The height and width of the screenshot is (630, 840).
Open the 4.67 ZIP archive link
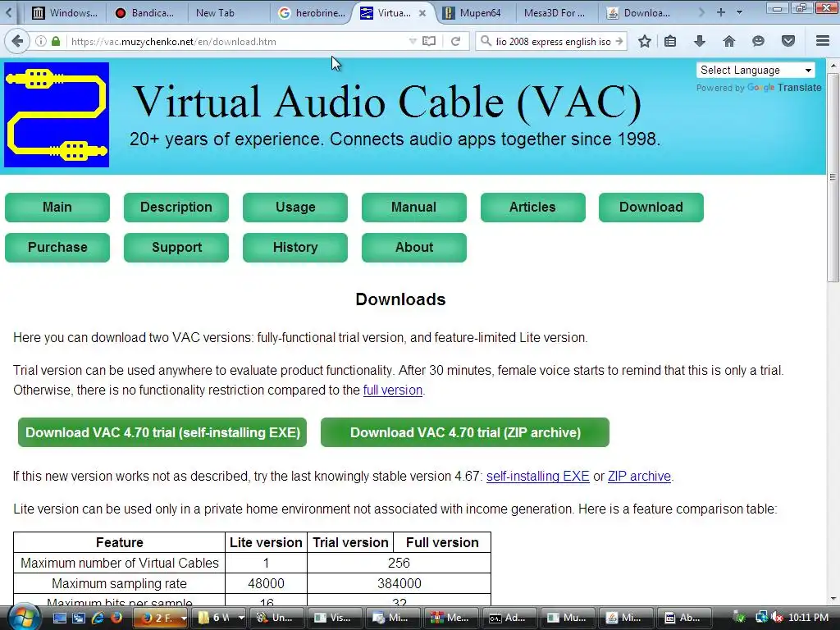tap(639, 477)
